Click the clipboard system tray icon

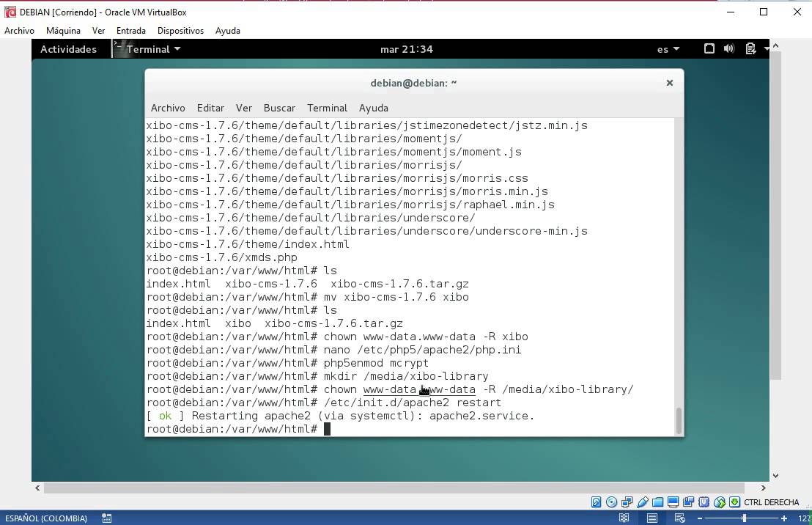tap(750, 48)
